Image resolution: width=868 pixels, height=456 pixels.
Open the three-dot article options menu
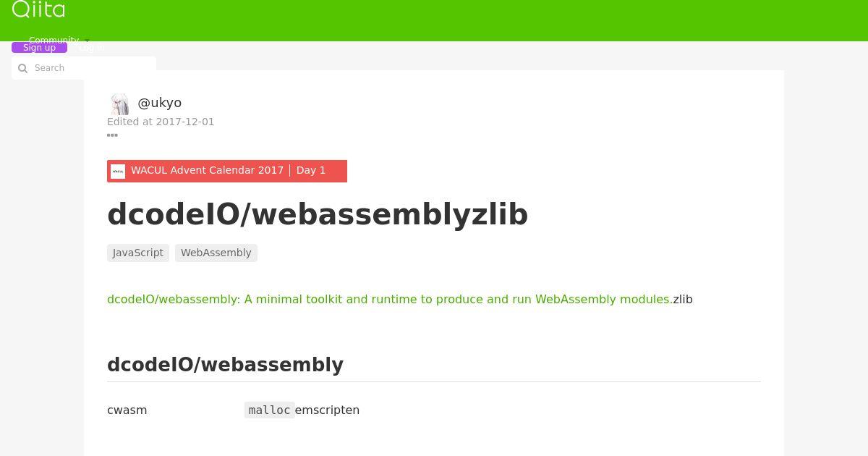pyautogui.click(x=112, y=135)
